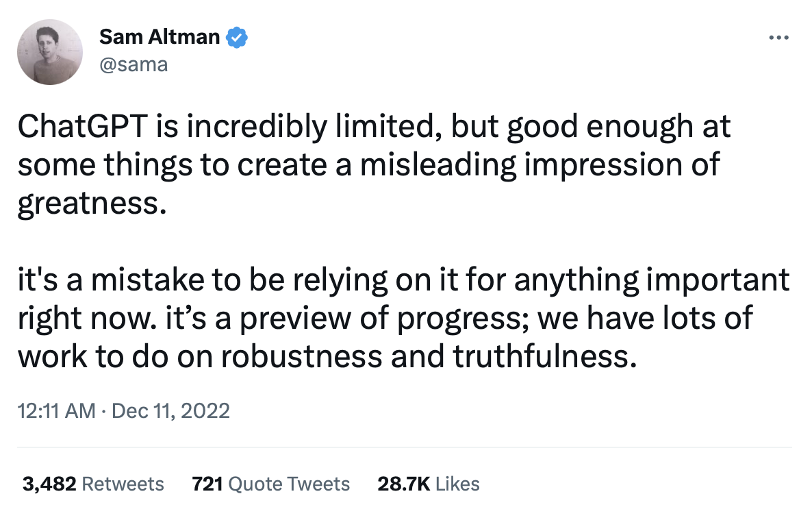Click the 28.7K like count number
Image resolution: width=812 pixels, height=507 pixels.
[403, 484]
